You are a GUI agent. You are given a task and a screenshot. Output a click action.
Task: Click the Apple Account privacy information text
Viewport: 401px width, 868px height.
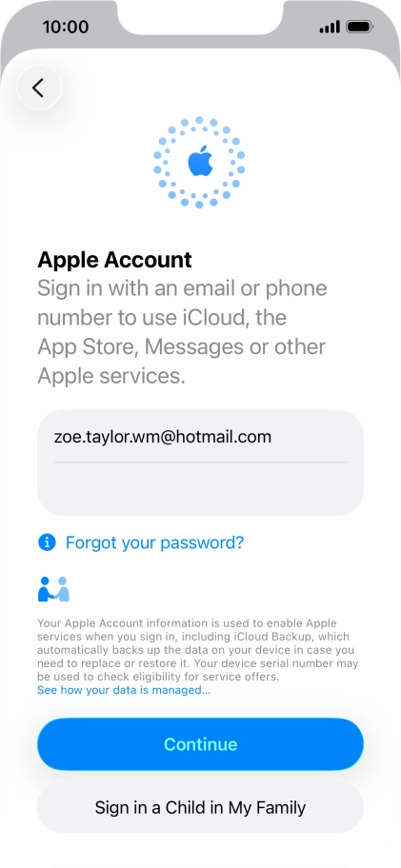tap(198, 649)
